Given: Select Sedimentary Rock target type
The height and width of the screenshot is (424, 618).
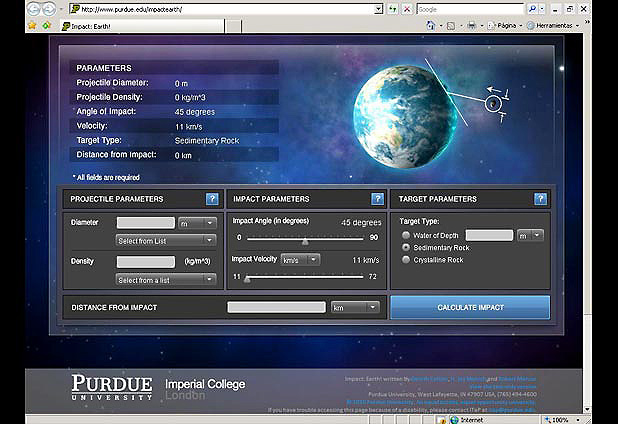Looking at the screenshot, I should click(x=405, y=247).
